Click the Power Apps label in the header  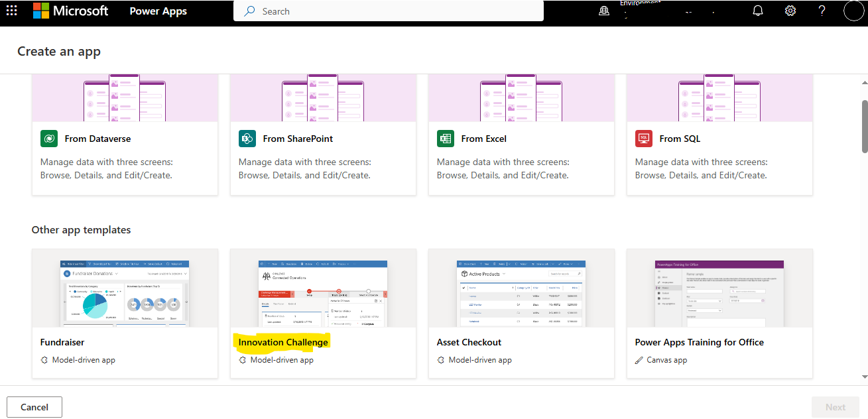[158, 11]
